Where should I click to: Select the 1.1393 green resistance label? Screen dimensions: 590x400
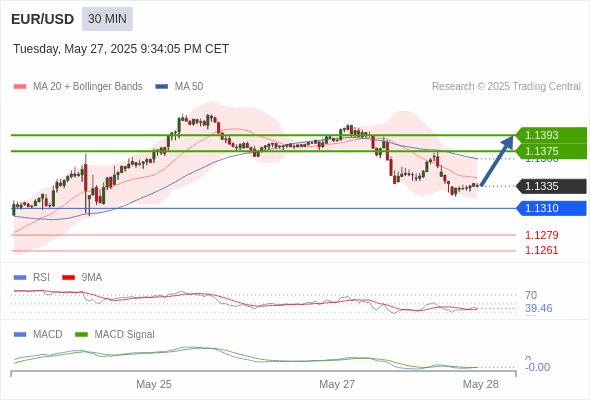pos(550,135)
